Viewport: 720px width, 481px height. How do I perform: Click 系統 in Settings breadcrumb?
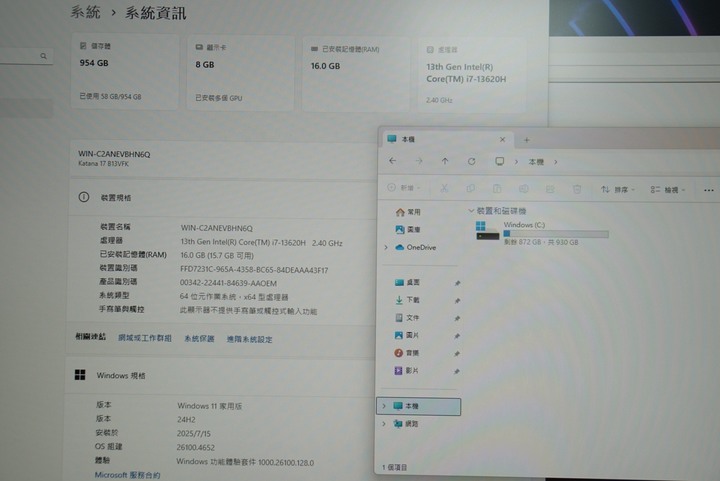(86, 12)
